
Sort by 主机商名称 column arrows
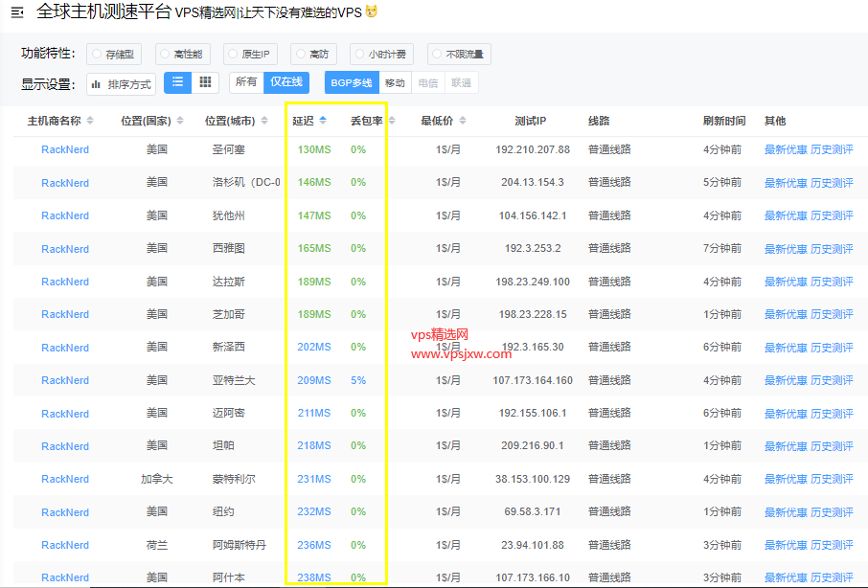90,121
